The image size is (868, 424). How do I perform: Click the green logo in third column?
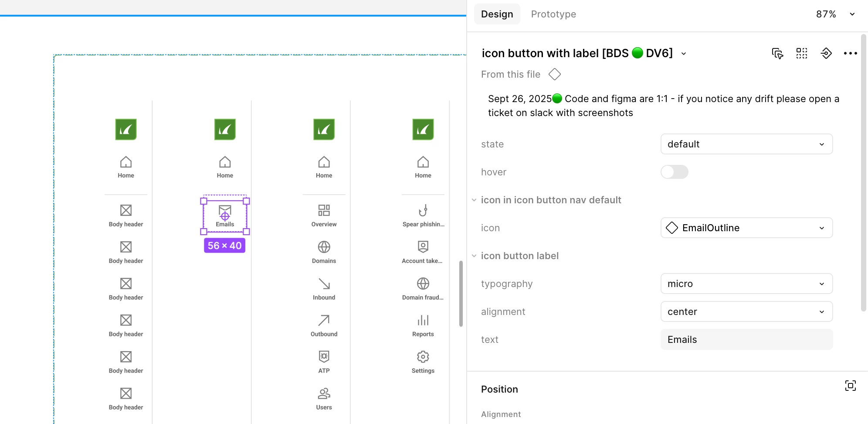click(324, 129)
